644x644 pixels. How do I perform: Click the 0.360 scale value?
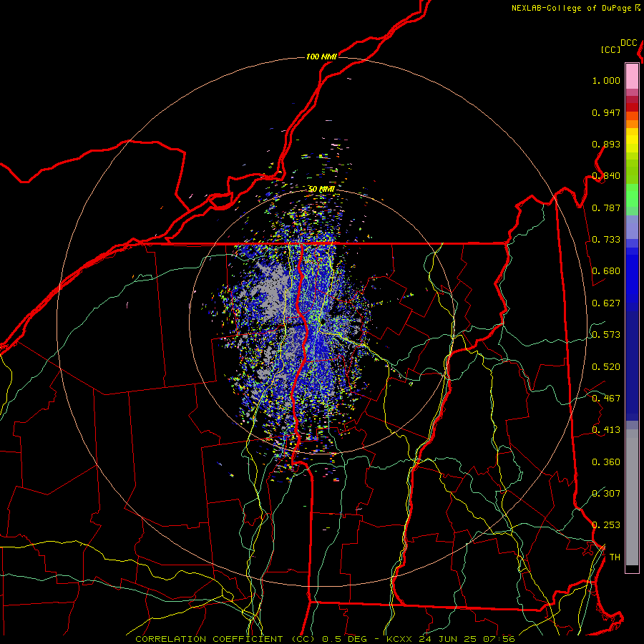tap(606, 462)
